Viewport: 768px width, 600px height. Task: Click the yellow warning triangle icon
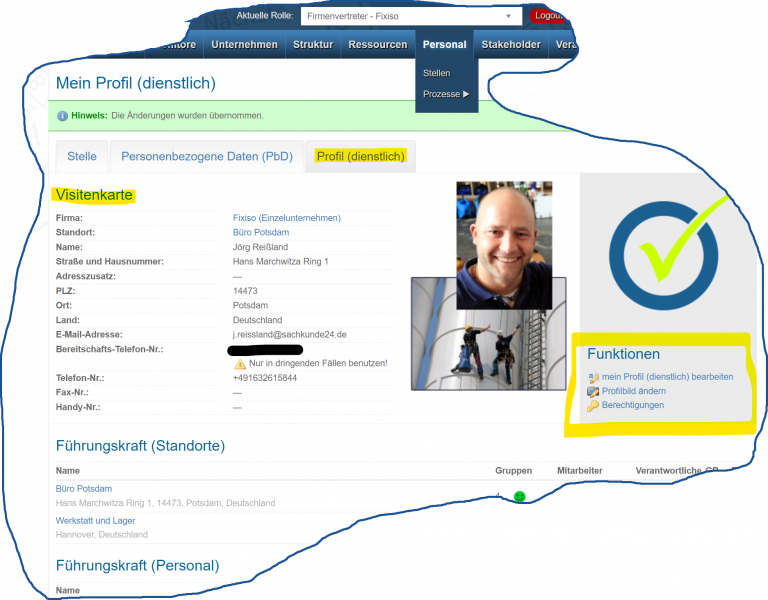coord(240,363)
